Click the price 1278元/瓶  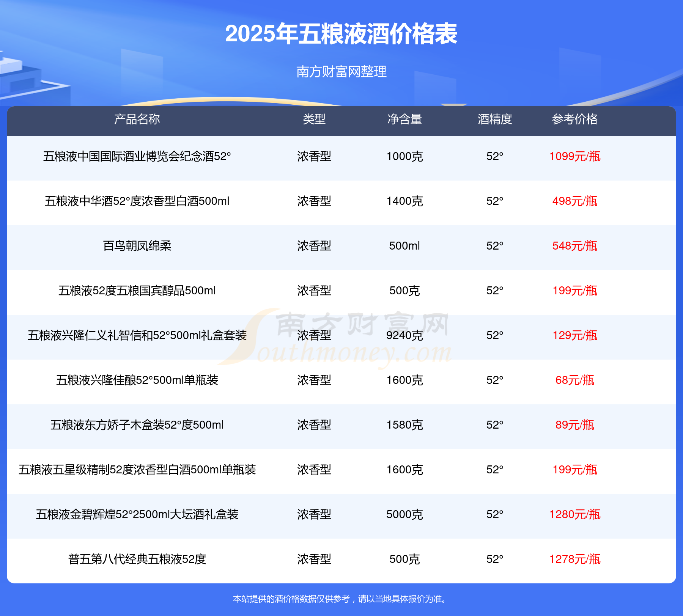click(575, 559)
